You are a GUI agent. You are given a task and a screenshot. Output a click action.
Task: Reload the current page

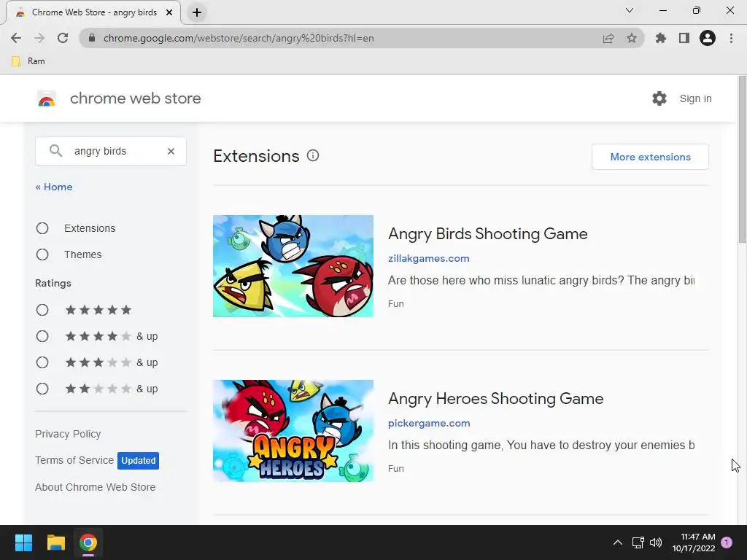click(x=63, y=38)
